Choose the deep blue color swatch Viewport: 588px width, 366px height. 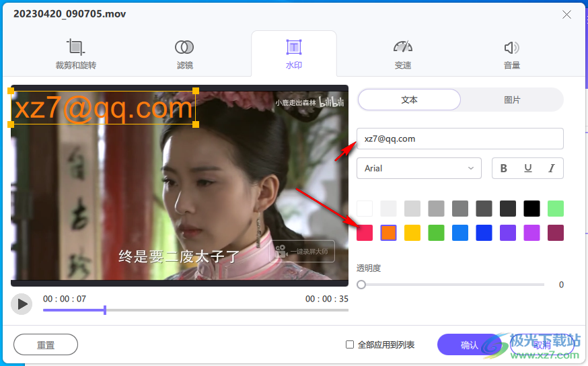(484, 233)
